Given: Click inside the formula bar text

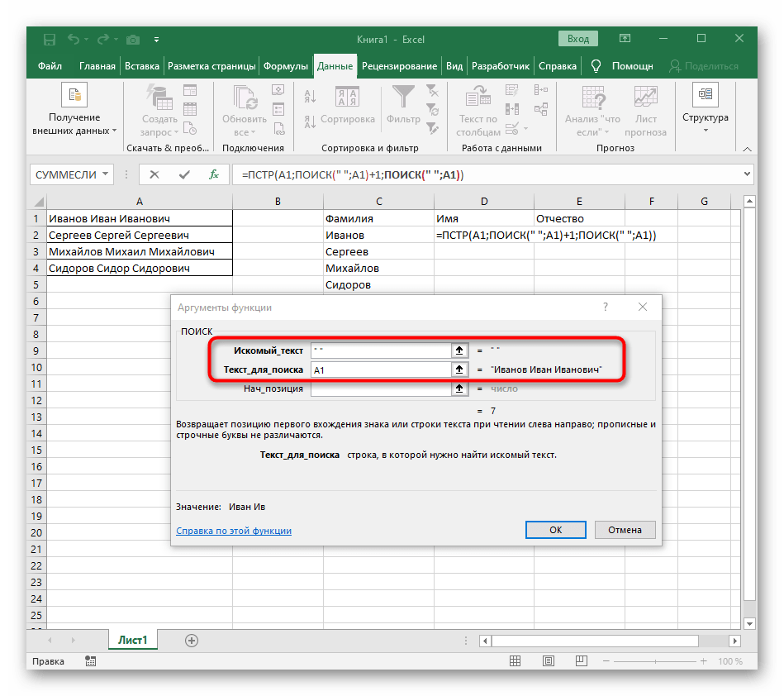Looking at the screenshot, I should (x=353, y=175).
